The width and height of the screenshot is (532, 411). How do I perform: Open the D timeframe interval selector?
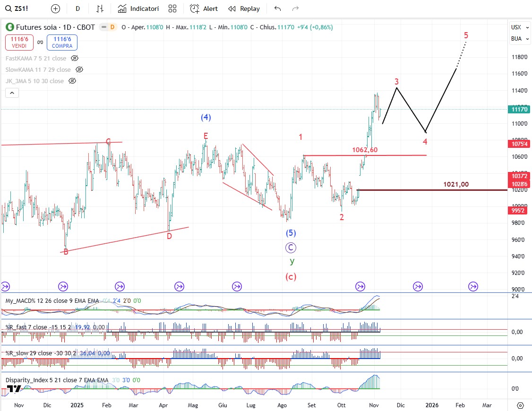77,9
